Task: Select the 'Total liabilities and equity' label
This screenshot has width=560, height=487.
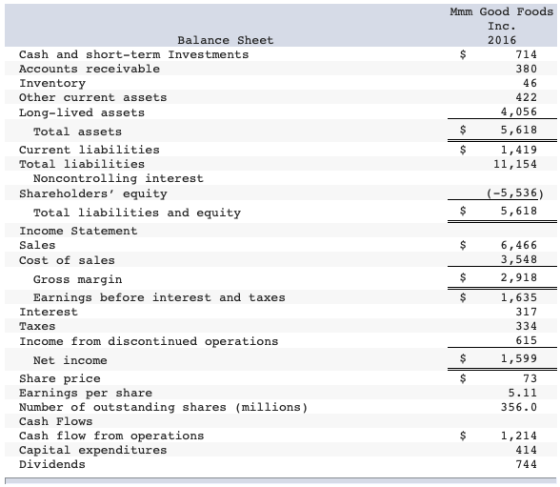Action: click(x=137, y=212)
